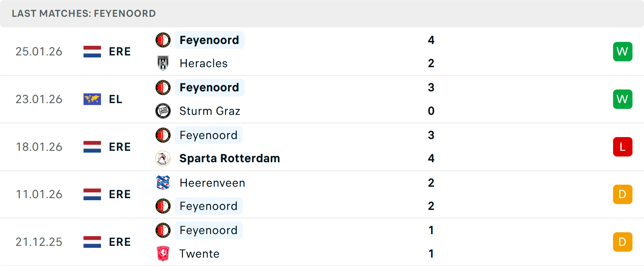
Task: Click the Europa League flag icon
Action: [x=92, y=99]
